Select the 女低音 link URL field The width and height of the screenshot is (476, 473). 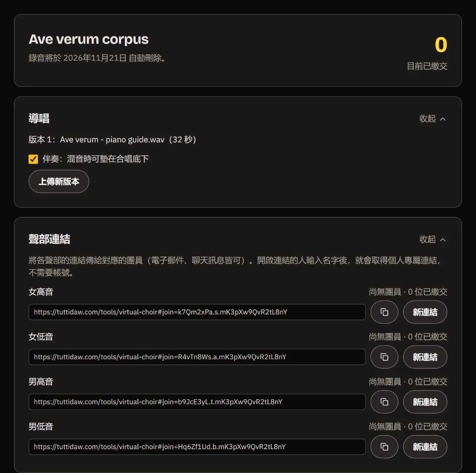pos(197,357)
